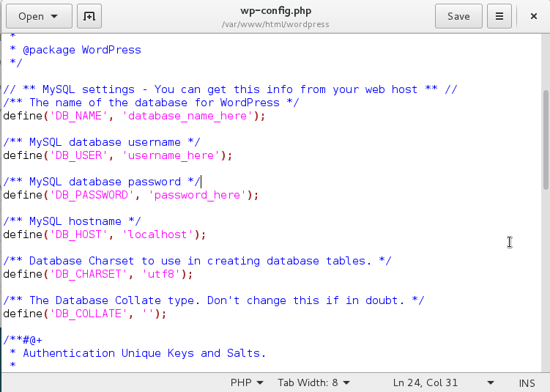The width and height of the screenshot is (550, 392).
Task: Click 'DB_COLLATE' constant text
Action: pos(89,314)
